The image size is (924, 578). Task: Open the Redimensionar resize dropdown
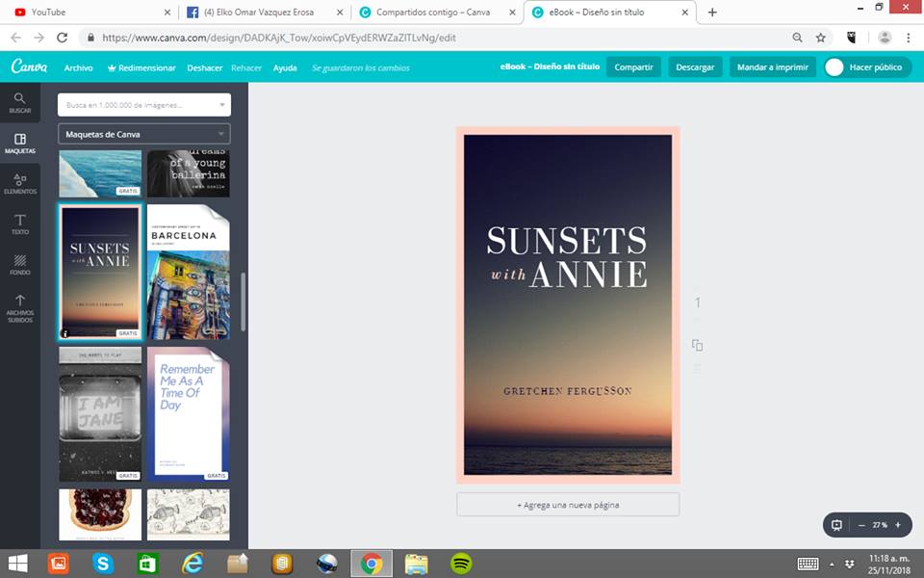(141, 67)
